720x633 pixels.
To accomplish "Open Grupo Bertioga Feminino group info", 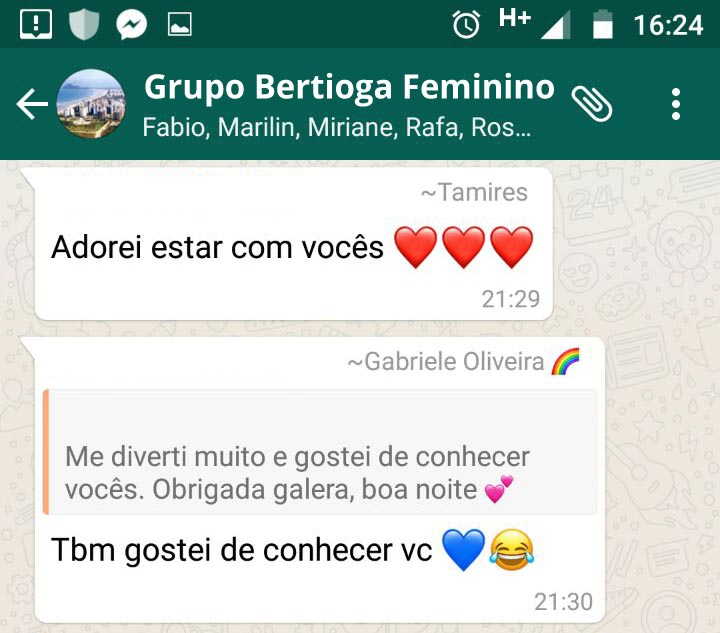I will click(349, 86).
